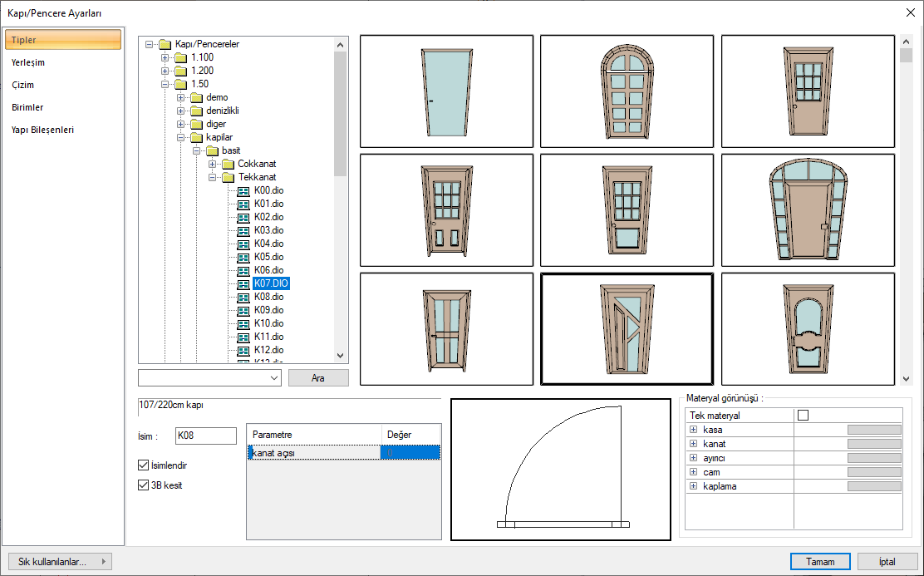The image size is (924, 576).
Task: Select the K10.dio file in tree
Action: click(x=268, y=323)
